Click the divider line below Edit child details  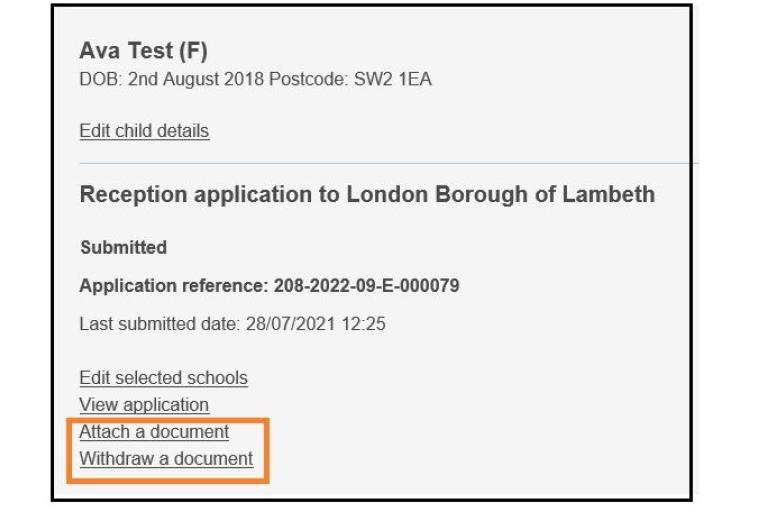coord(388,162)
